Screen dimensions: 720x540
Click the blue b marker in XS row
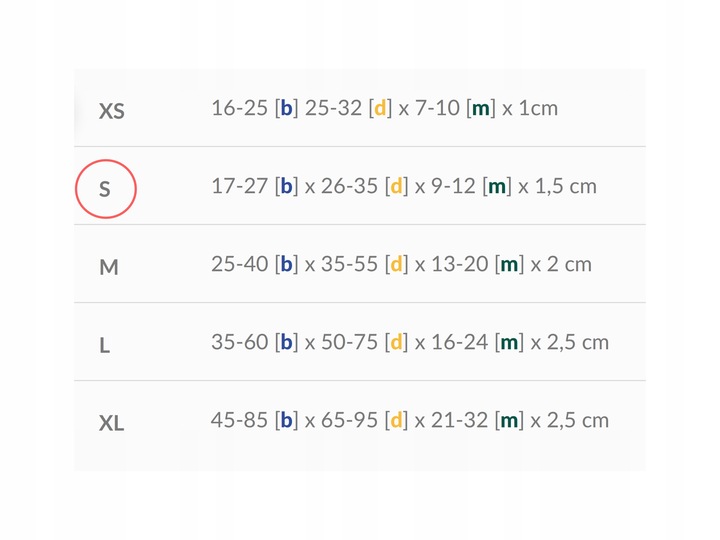click(287, 108)
